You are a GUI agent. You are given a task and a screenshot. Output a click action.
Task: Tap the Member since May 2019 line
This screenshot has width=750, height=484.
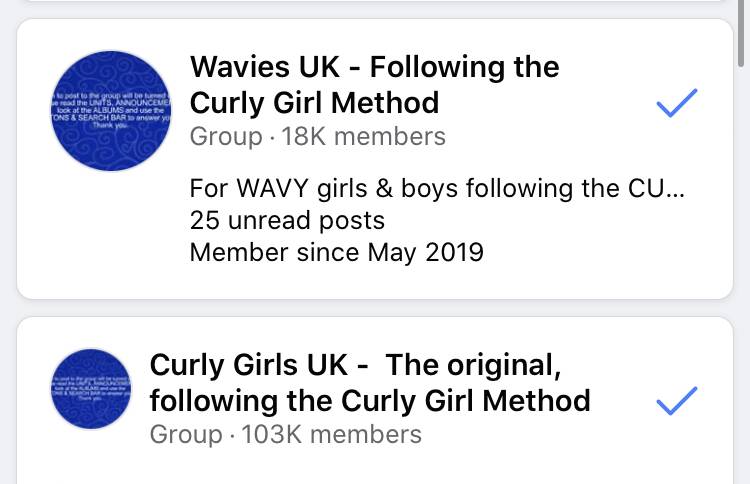(336, 253)
